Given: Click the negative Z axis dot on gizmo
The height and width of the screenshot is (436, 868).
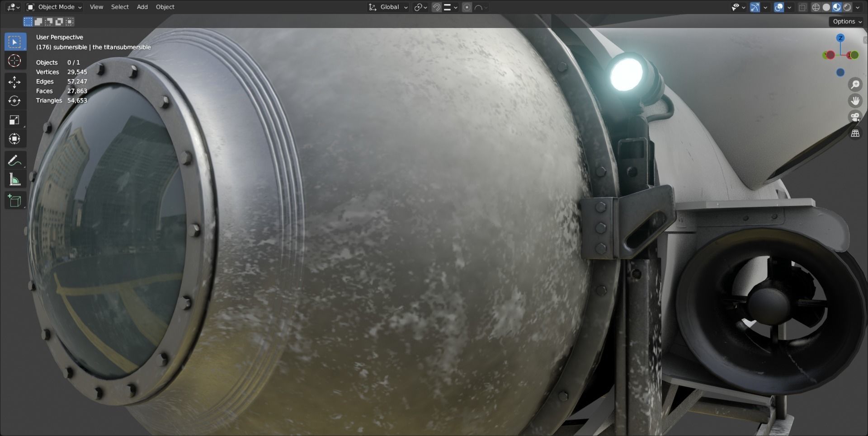Looking at the screenshot, I should 840,72.
